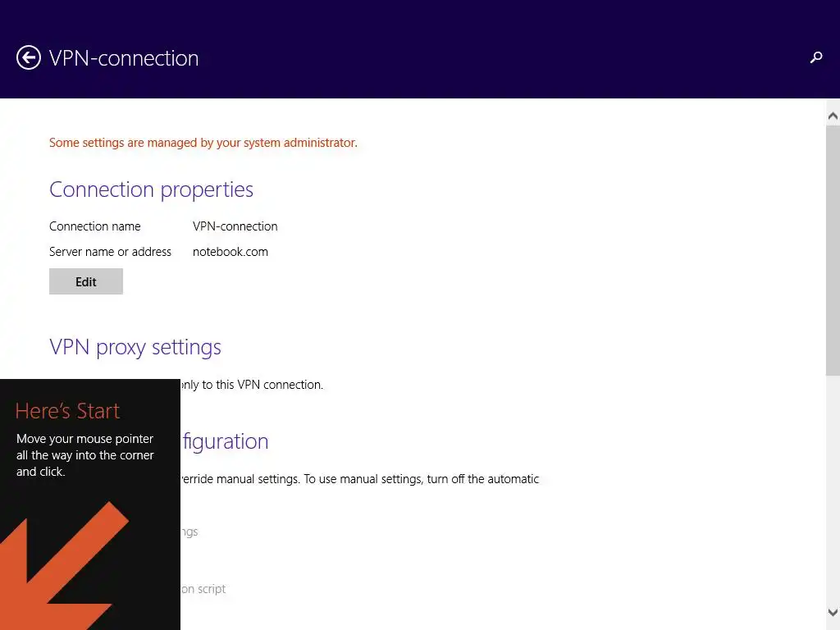Click the Here's Start tip heading
Viewport: 840px width, 630px height.
coord(67,411)
